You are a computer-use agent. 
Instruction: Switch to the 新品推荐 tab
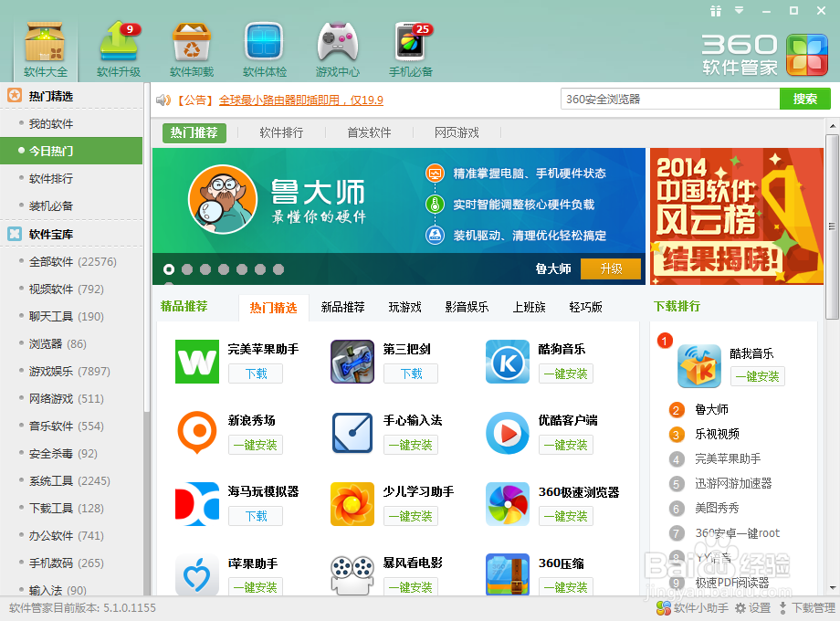[x=342, y=308]
